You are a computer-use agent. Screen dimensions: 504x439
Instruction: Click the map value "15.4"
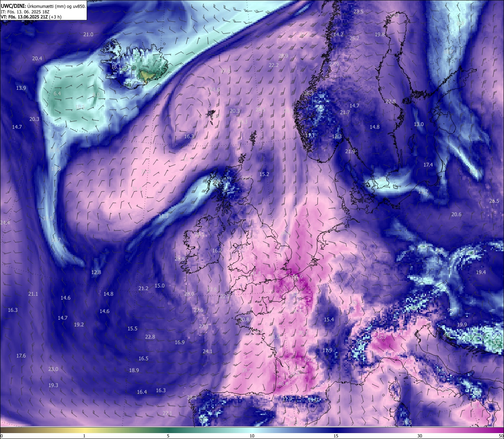point(329,320)
